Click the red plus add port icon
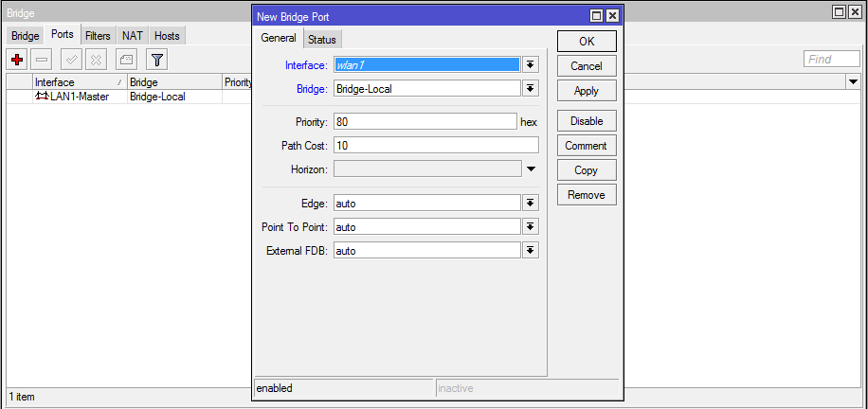This screenshot has height=409, width=868. [x=17, y=60]
